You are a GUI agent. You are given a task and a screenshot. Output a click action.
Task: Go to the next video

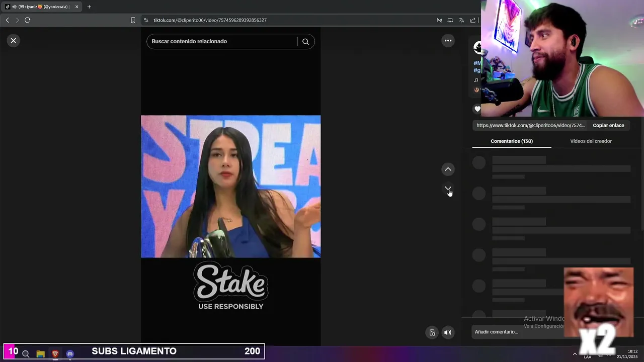[448, 189]
